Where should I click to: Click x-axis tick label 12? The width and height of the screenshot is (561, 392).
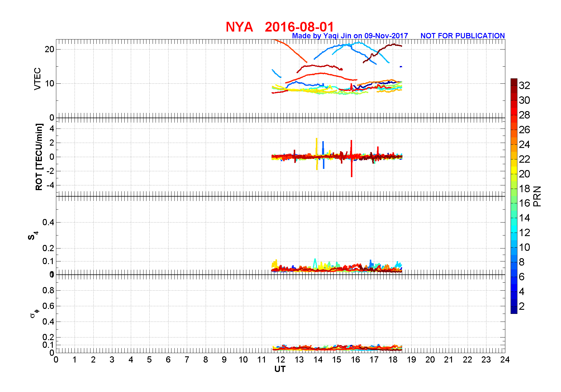point(280,360)
